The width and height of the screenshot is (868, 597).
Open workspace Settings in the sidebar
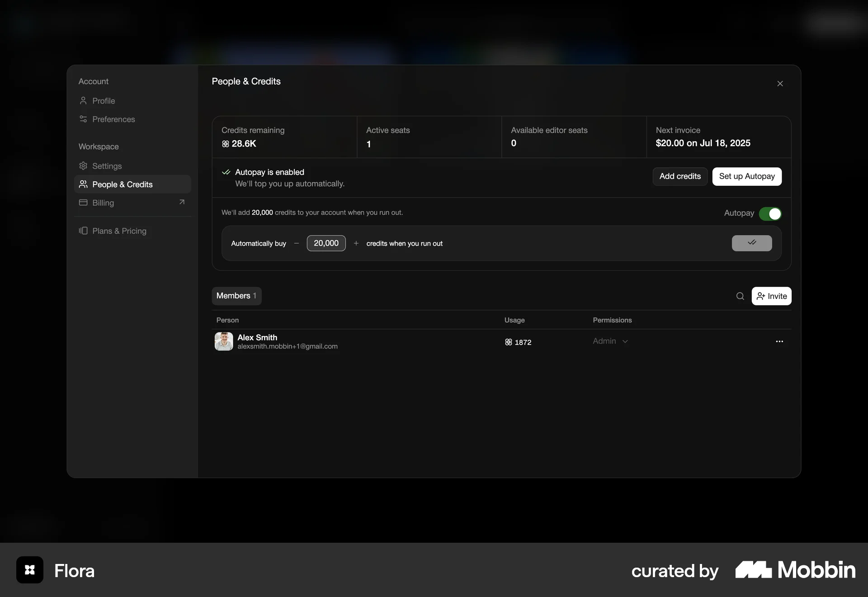(x=107, y=166)
